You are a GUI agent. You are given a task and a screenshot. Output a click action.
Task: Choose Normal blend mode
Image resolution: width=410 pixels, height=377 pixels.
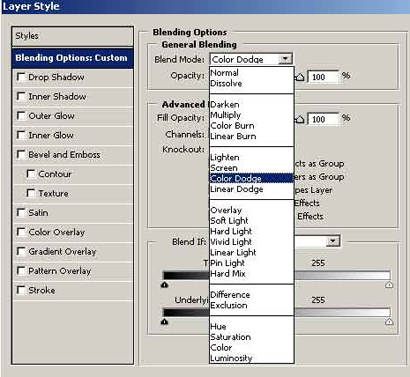(251, 73)
